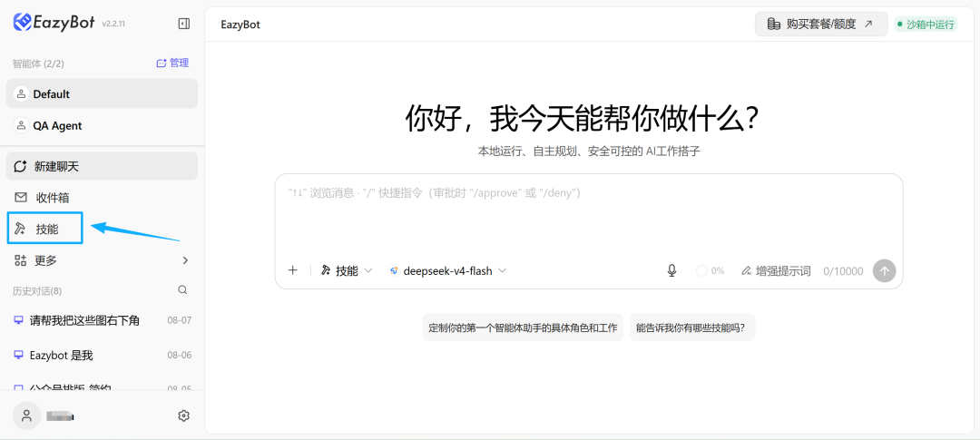
Task: Click the 08-06 date of Eazybot 是我
Action: [180, 355]
